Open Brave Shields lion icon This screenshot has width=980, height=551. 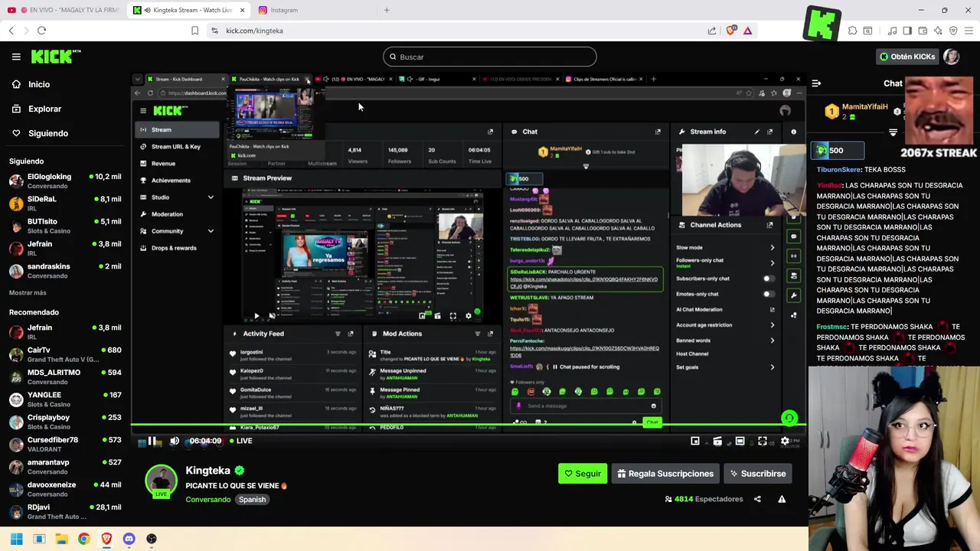coord(731,31)
